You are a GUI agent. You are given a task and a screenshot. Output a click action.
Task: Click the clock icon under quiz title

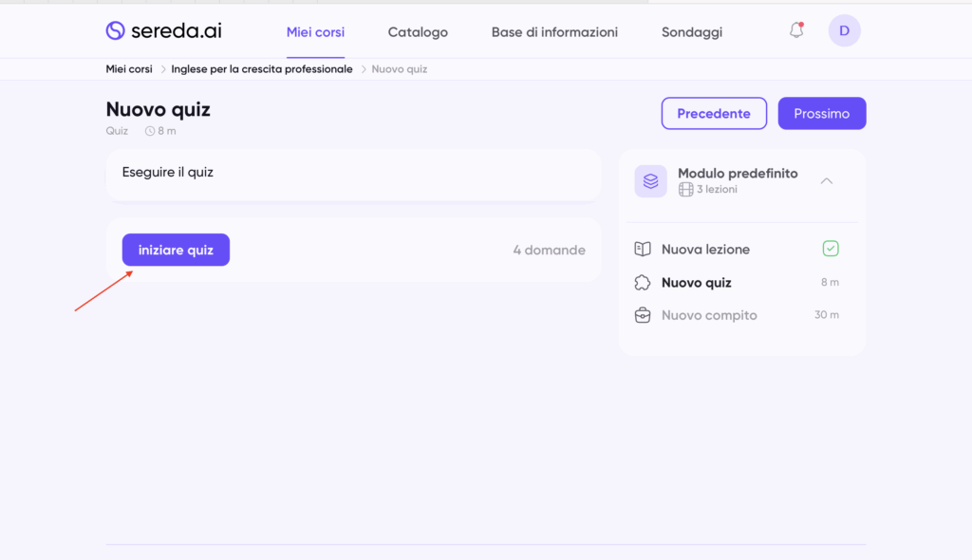pos(150,131)
